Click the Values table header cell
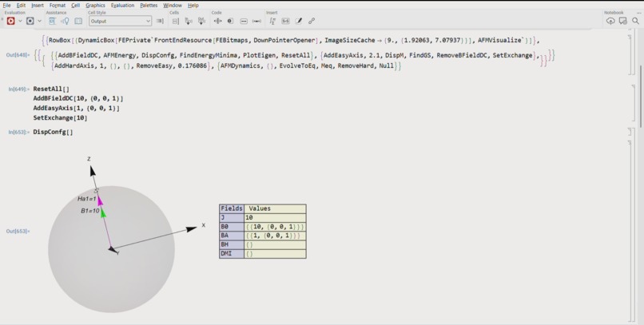Screen dimensions: 644x325 (275, 208)
